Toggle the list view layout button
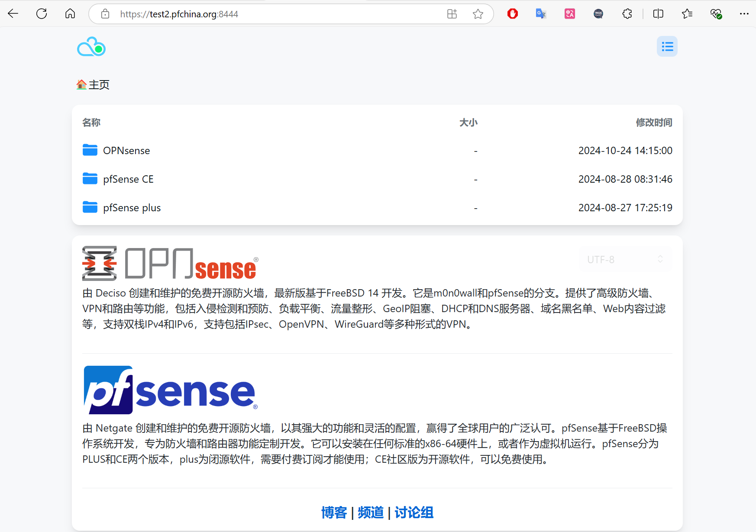The image size is (756, 532). point(667,46)
